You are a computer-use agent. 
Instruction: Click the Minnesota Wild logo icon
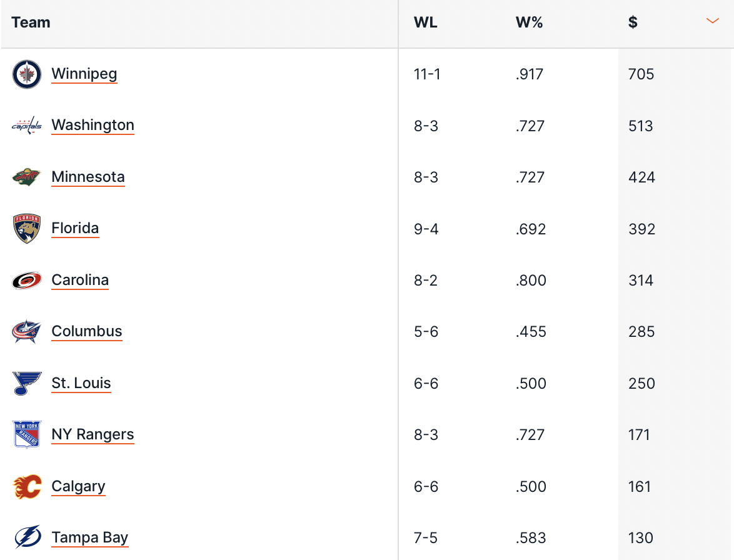click(x=27, y=177)
